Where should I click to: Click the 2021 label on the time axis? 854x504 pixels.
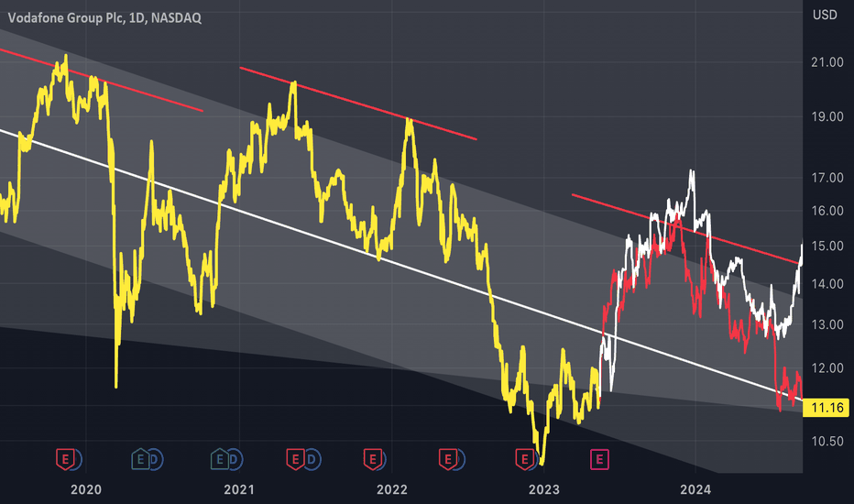pyautogui.click(x=239, y=490)
